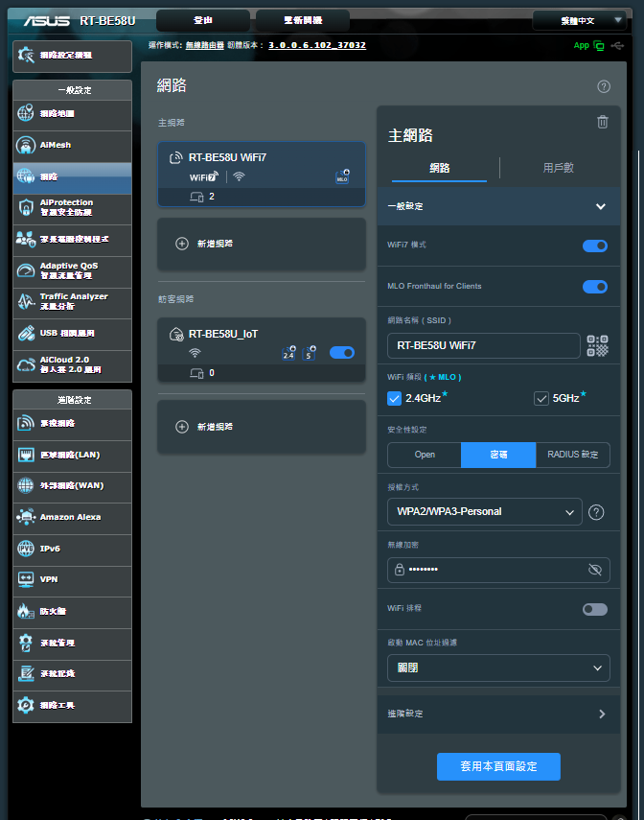Open the language dropdown

click(x=579, y=20)
